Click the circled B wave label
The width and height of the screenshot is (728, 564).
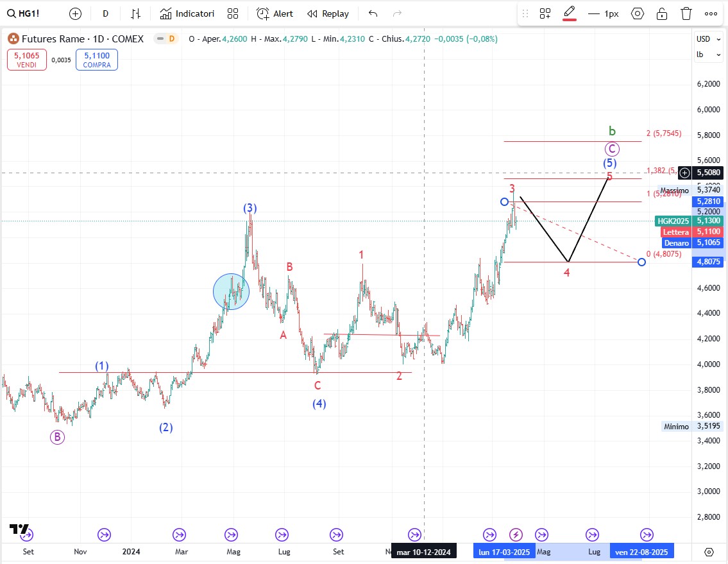click(57, 437)
